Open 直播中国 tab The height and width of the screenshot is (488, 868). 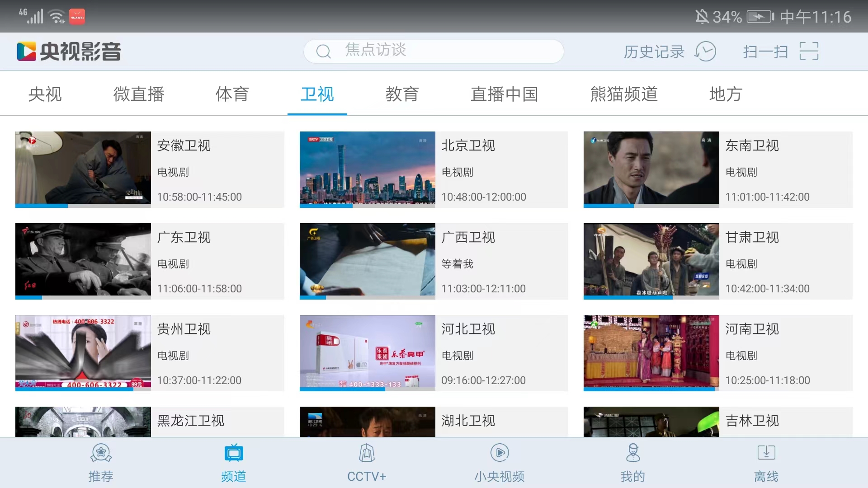pos(504,94)
